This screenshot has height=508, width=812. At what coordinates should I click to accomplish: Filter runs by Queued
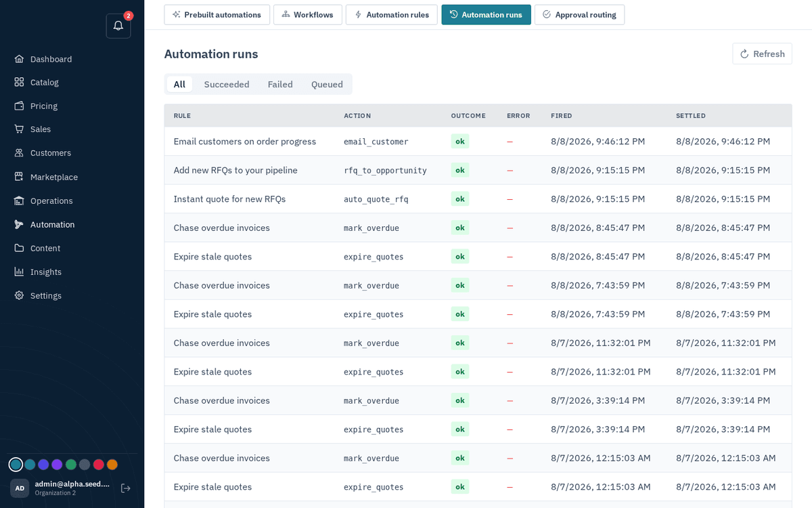(x=327, y=84)
